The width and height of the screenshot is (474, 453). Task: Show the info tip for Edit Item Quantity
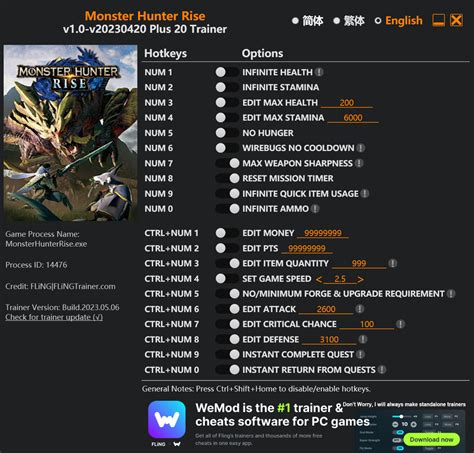click(x=393, y=263)
